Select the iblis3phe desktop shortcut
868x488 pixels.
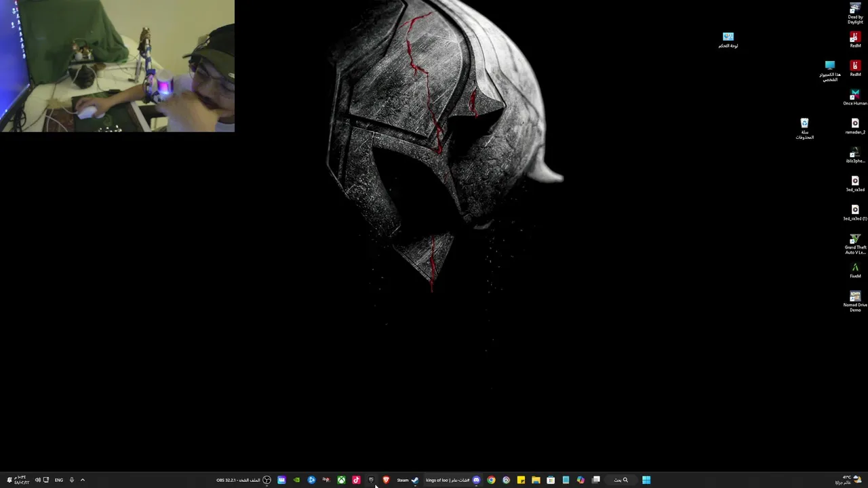pyautogui.click(x=855, y=155)
